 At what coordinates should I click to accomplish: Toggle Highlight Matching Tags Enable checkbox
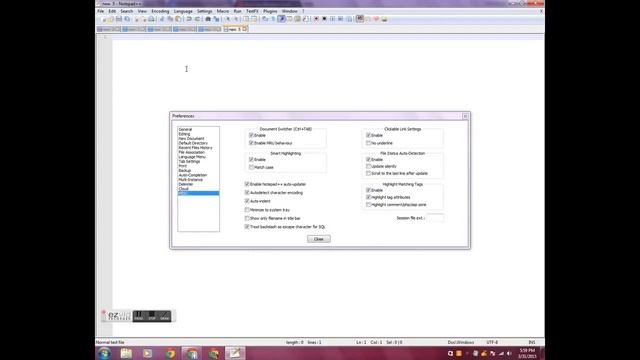tap(368, 190)
